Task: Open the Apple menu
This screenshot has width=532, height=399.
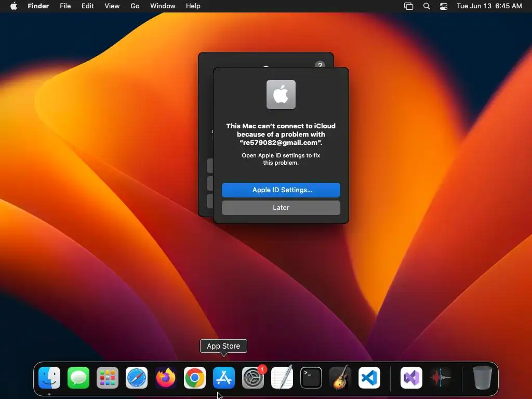Action: coord(14,6)
